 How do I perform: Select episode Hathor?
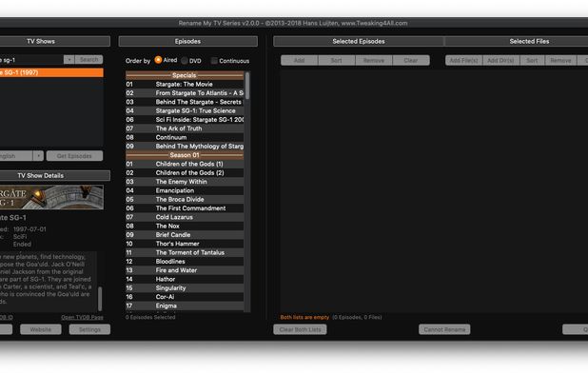[185, 280]
